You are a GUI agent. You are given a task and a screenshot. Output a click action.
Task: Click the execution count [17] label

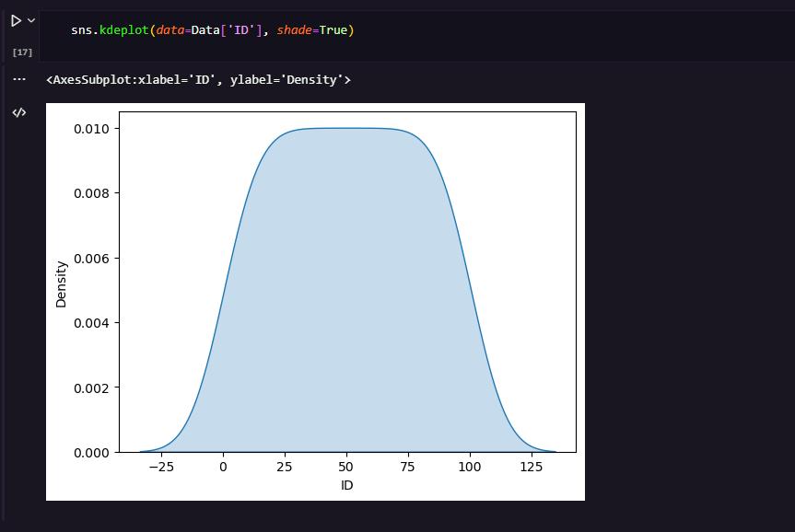point(22,52)
